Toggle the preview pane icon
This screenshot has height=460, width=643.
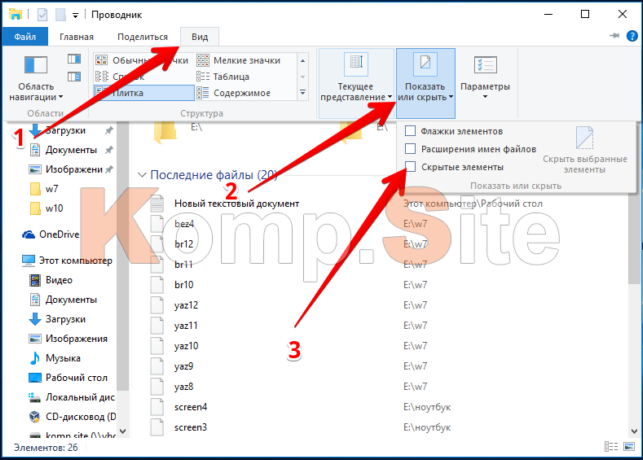74,59
